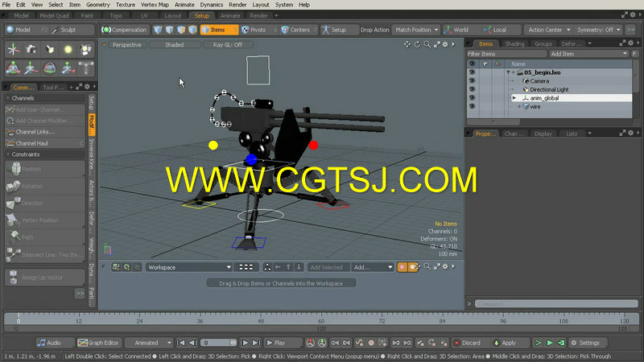Select the Scale tool icon

(x=68, y=68)
